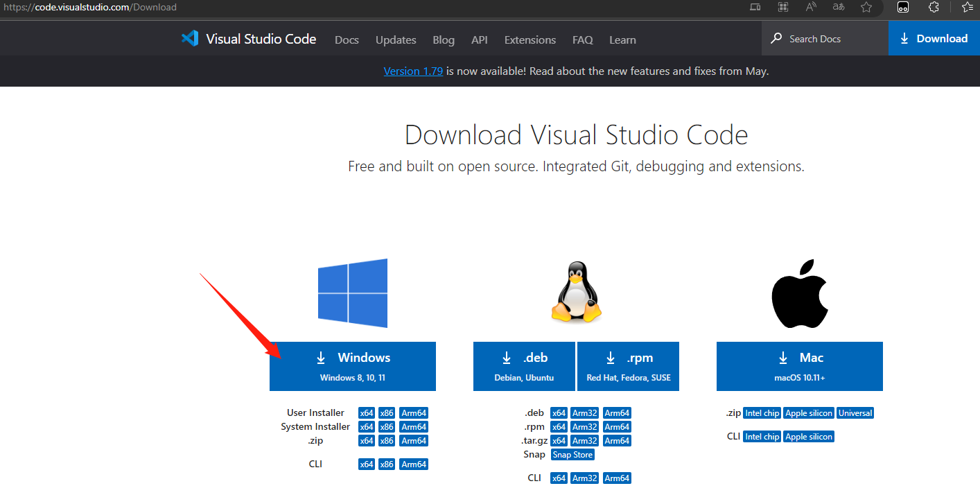Screen dimensions: 980x504
Task: Click the Windows logo image
Action: click(353, 293)
